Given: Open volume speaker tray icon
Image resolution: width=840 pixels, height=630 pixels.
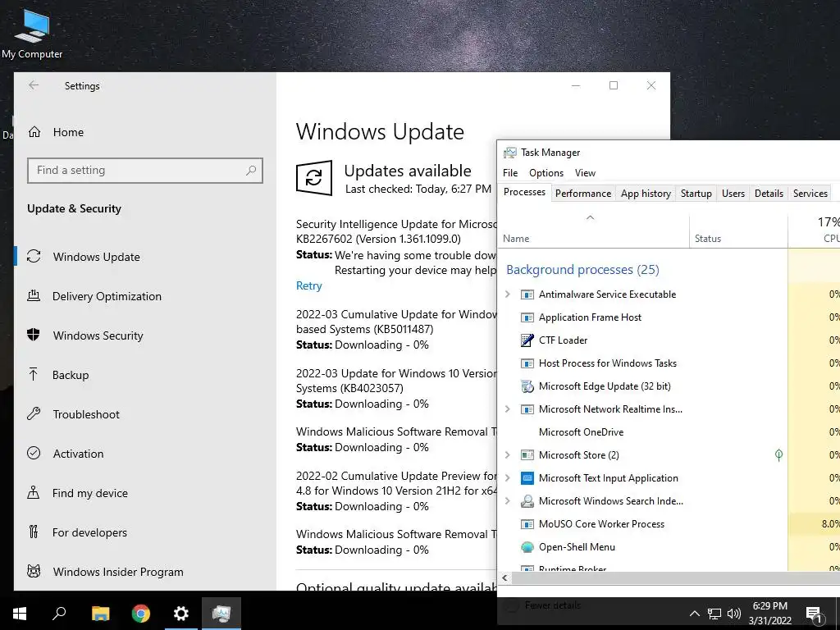Looking at the screenshot, I should 734,614.
